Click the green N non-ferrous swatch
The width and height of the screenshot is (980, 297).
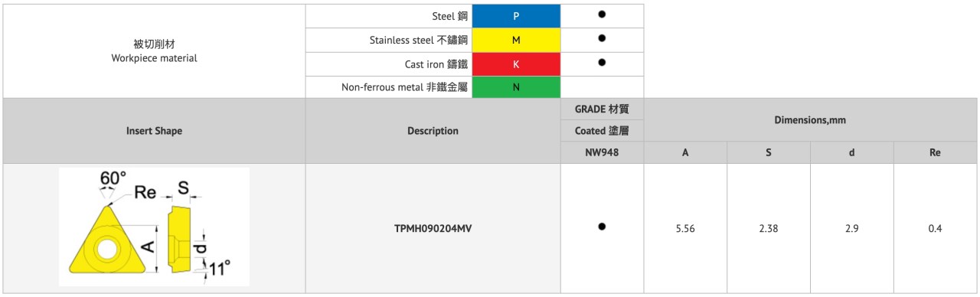pos(517,87)
